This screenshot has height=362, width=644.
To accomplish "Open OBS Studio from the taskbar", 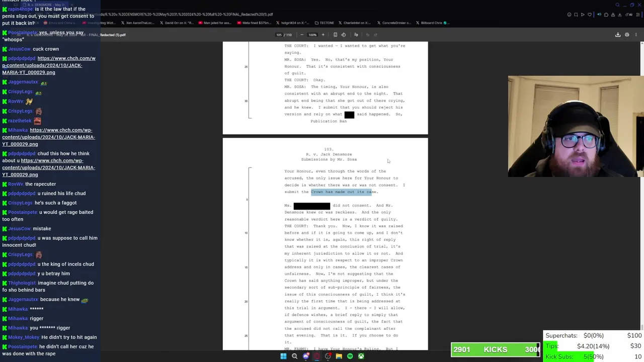I will (x=328, y=356).
